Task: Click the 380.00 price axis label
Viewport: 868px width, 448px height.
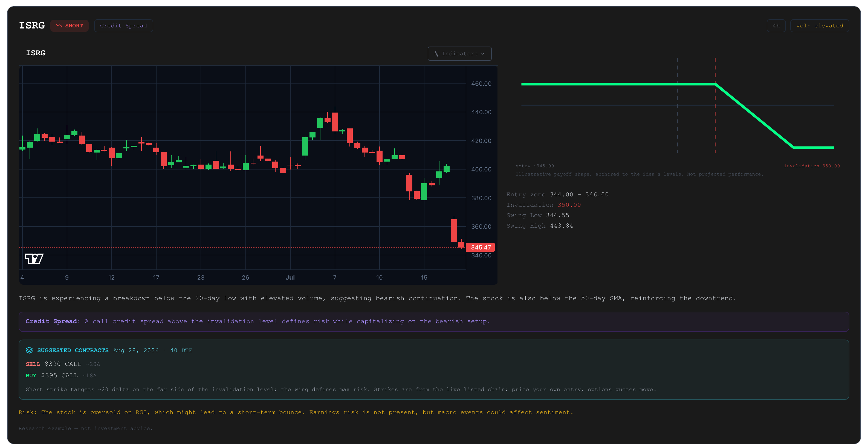Action: [481, 198]
